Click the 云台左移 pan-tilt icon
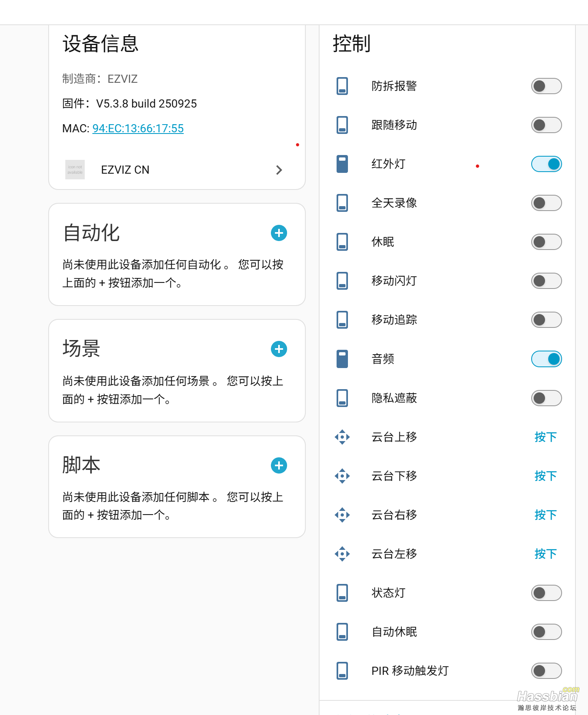 342,554
